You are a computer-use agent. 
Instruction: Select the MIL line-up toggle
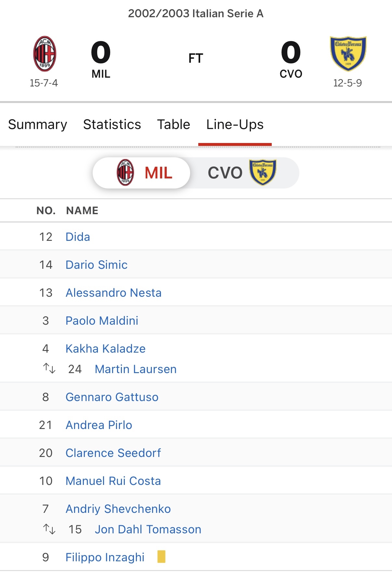coord(158,173)
